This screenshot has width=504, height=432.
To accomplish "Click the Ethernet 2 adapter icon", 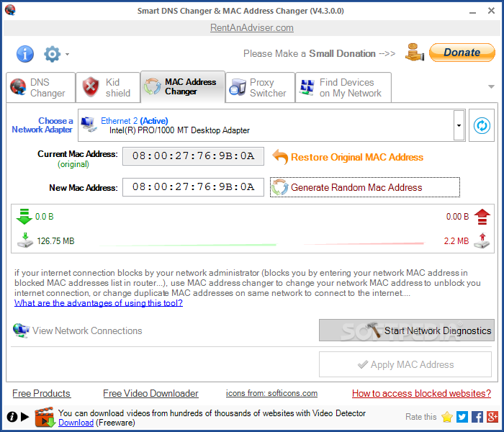I will tap(89, 125).
